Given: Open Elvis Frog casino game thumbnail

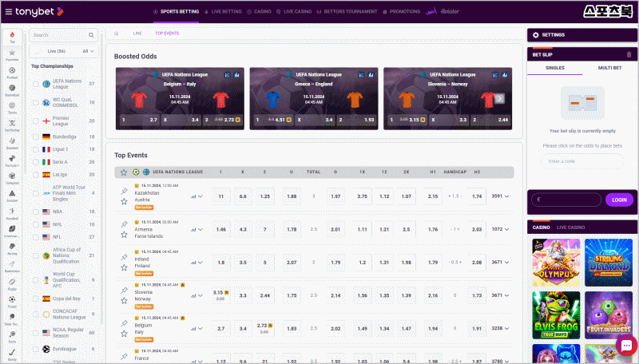Looking at the screenshot, I should pos(556,315).
